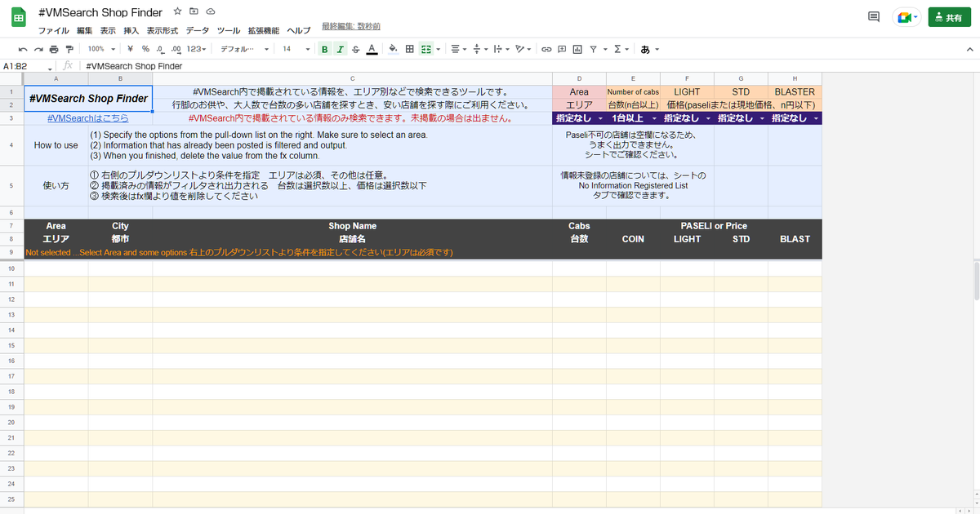980x514 pixels.
Task: Open the ファイル menu
Action: [54, 30]
